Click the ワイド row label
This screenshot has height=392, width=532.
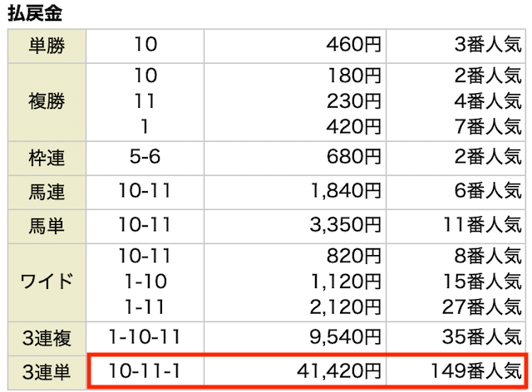click(47, 282)
